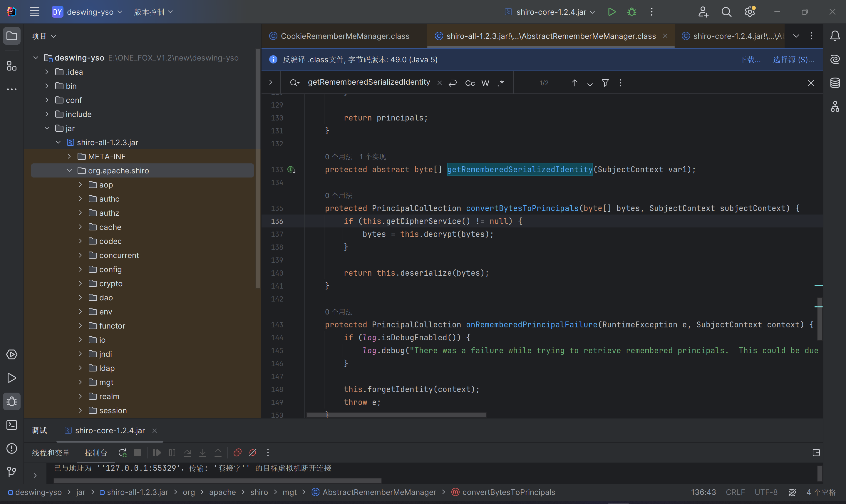Open the AI Assistant spiral icon in right sidebar
Image resolution: width=846 pixels, height=504 pixels.
pos(835,59)
